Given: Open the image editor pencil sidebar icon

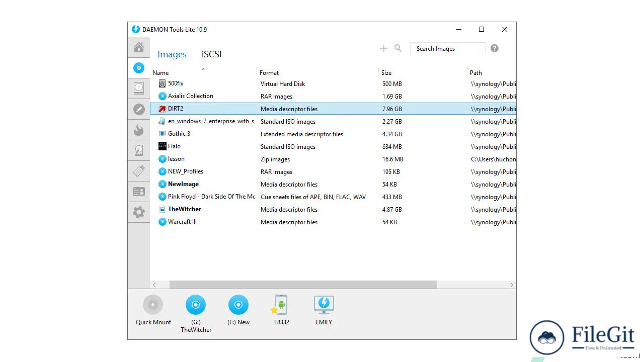Looking at the screenshot, I should [139, 109].
